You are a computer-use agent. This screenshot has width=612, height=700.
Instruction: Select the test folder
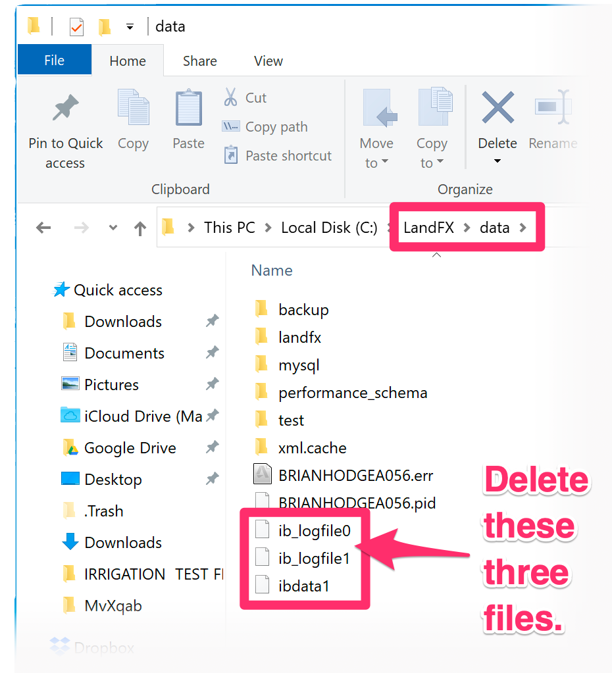click(x=280, y=420)
